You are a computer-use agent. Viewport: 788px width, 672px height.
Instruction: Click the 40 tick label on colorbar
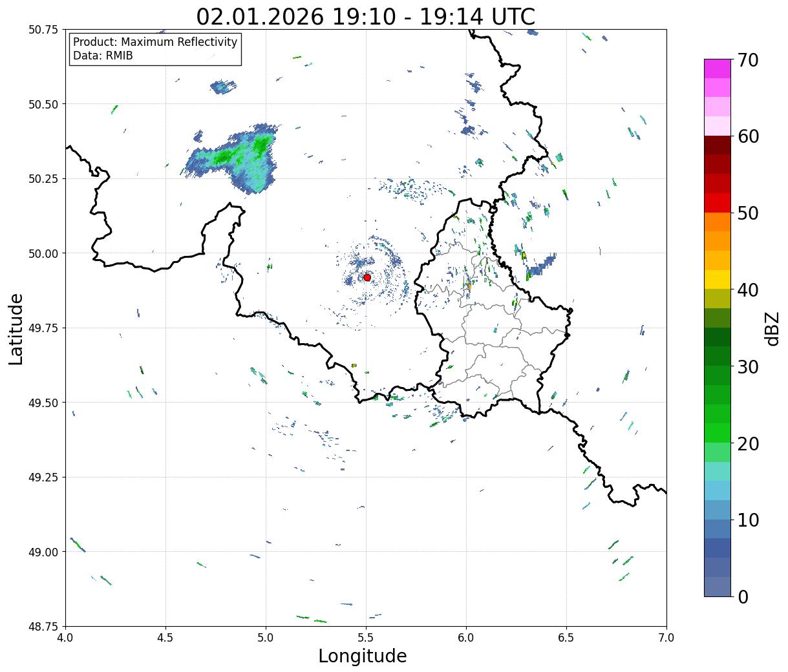click(748, 290)
